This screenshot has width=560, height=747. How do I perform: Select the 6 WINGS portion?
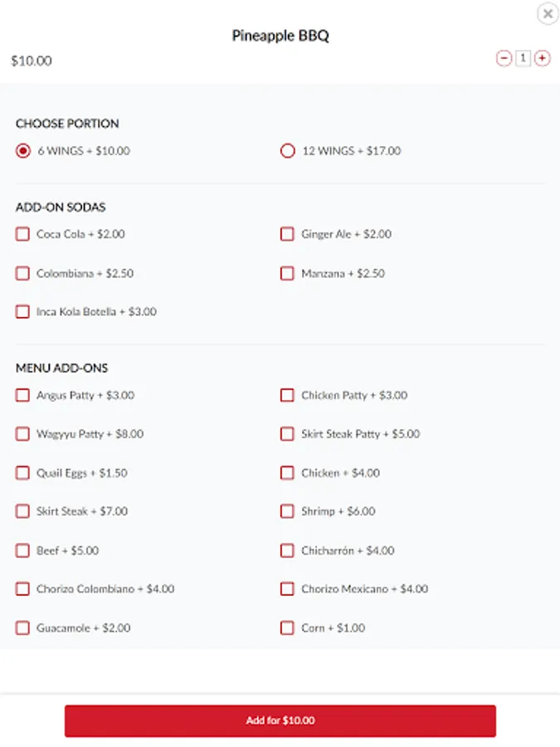tap(23, 151)
